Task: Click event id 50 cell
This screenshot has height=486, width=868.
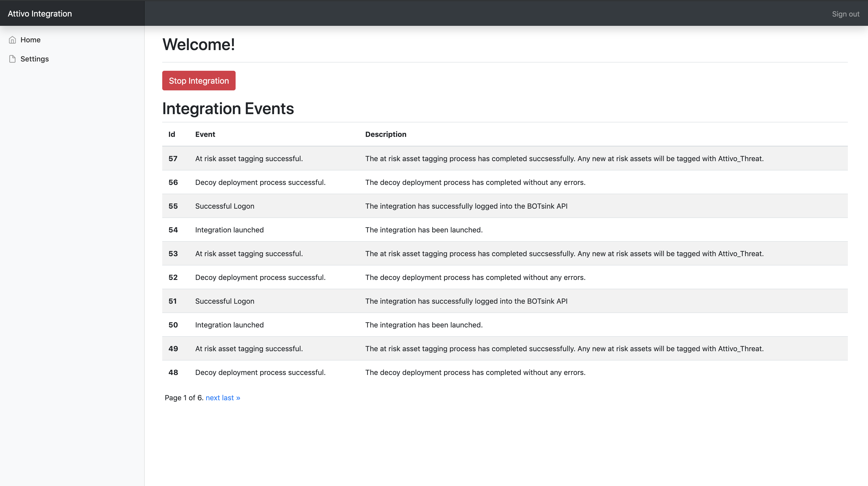Action: click(173, 325)
